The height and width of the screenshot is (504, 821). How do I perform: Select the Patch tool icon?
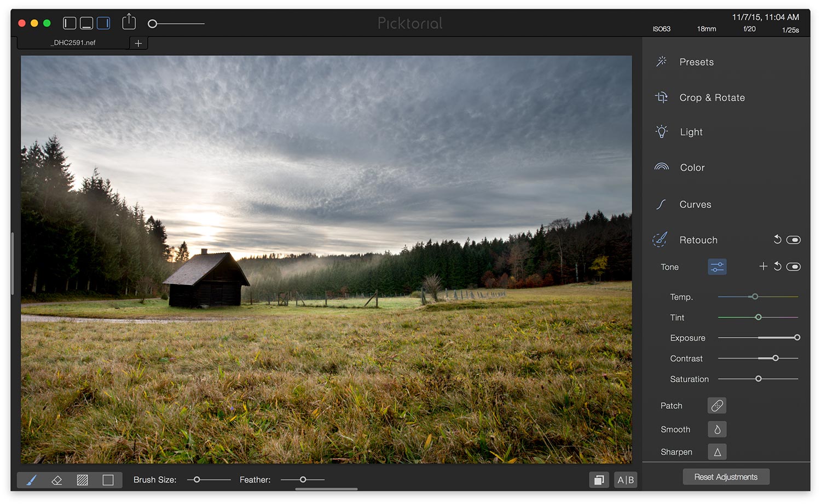point(717,405)
